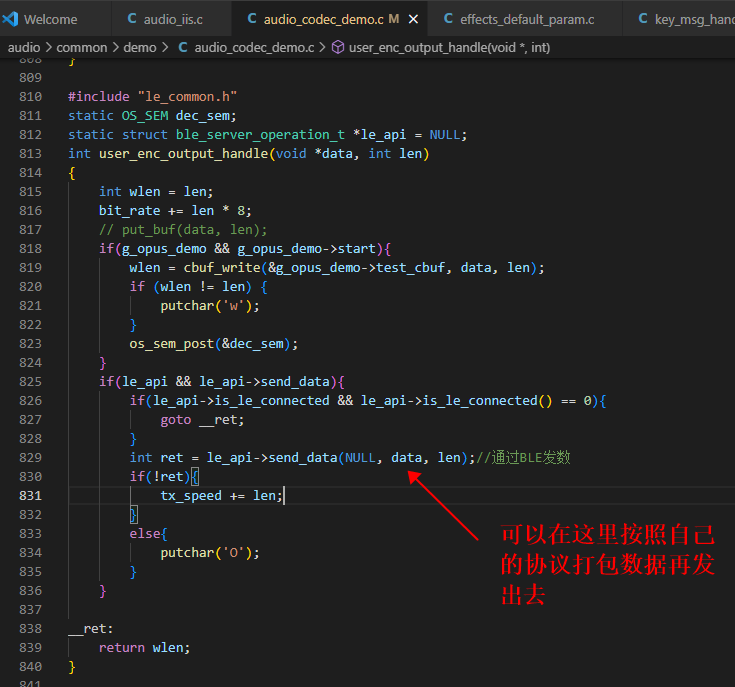This screenshot has height=687, width=735.
Task: Click 'goto __ret;' on line 827
Action: click(202, 420)
